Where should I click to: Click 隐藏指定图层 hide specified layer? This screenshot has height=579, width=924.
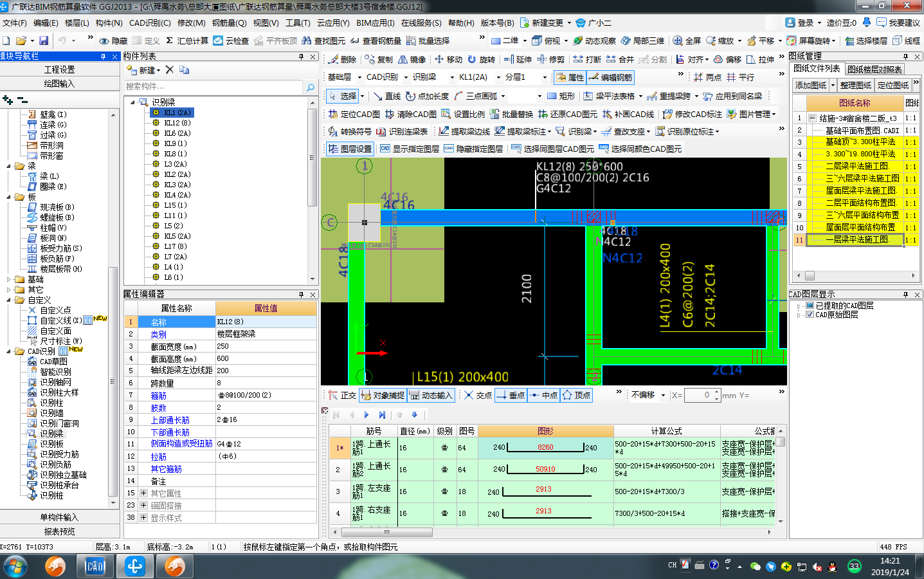(x=473, y=149)
